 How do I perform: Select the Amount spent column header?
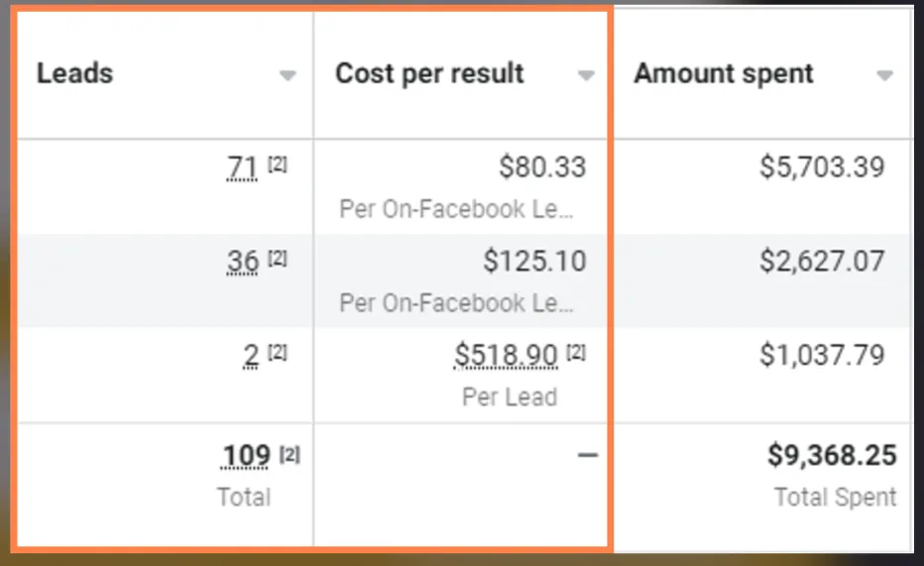(724, 73)
